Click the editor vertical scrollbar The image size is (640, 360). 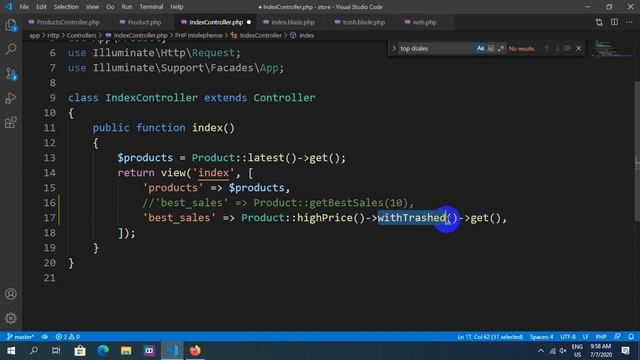637,151
